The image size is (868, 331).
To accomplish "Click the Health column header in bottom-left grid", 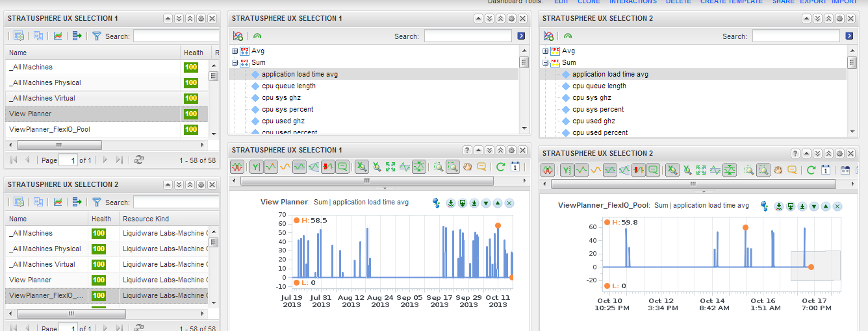I will tap(102, 219).
